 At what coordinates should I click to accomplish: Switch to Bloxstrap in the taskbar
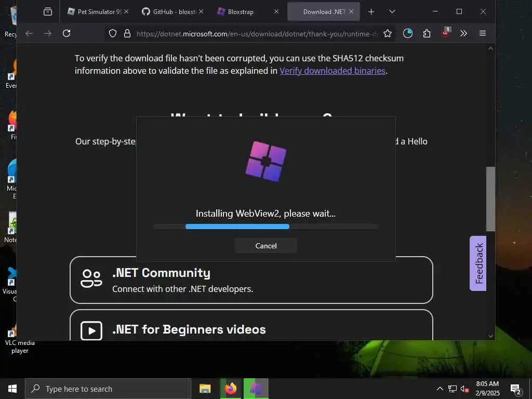pos(256,389)
